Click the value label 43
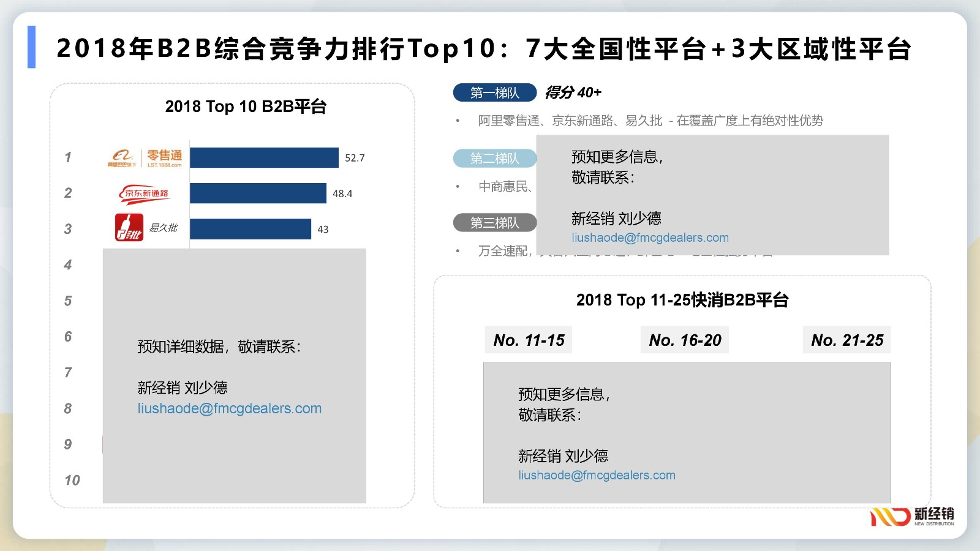 [x=323, y=230]
